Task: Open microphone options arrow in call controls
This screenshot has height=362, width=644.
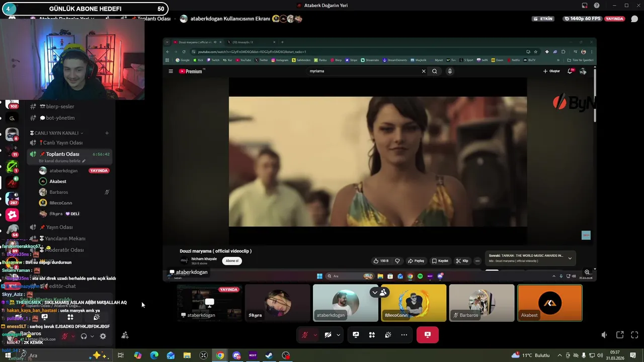Action: pyautogui.click(x=315, y=335)
